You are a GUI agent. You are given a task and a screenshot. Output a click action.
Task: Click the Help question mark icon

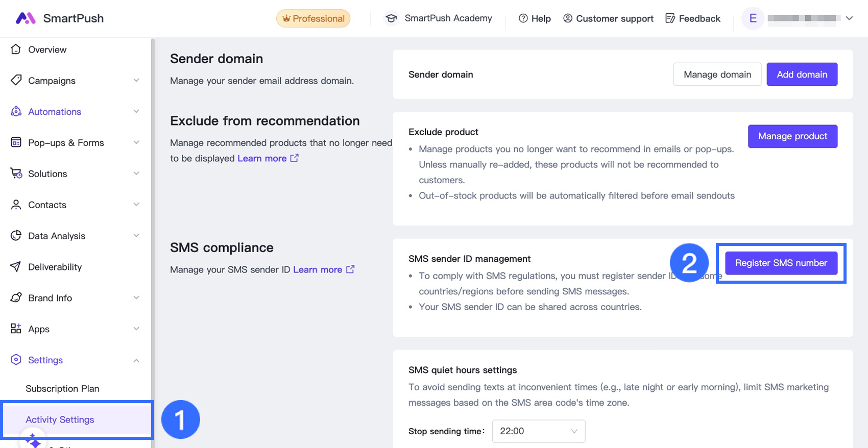[523, 18]
